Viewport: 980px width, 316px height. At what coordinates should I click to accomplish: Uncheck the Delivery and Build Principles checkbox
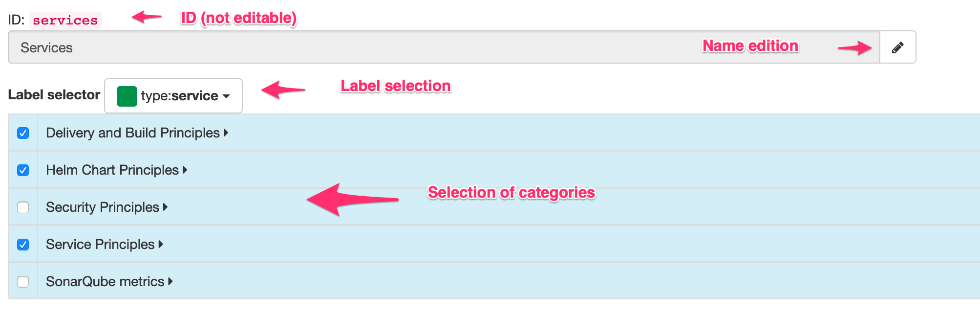(23, 133)
